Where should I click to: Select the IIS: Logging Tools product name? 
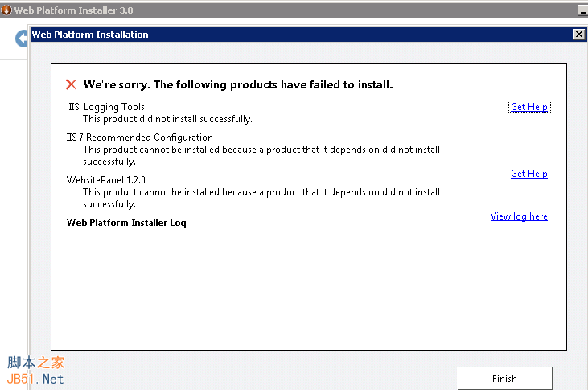click(x=107, y=107)
